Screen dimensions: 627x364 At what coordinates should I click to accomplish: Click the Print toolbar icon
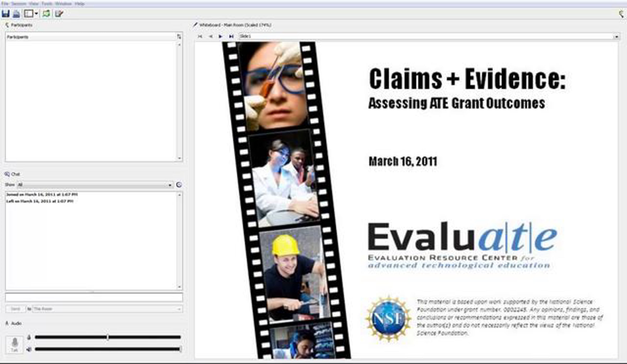coord(16,14)
